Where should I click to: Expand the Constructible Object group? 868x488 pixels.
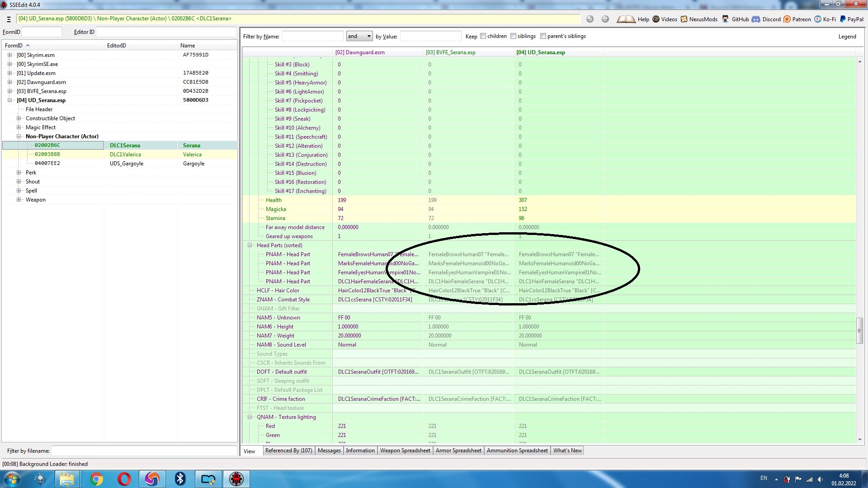(x=19, y=118)
